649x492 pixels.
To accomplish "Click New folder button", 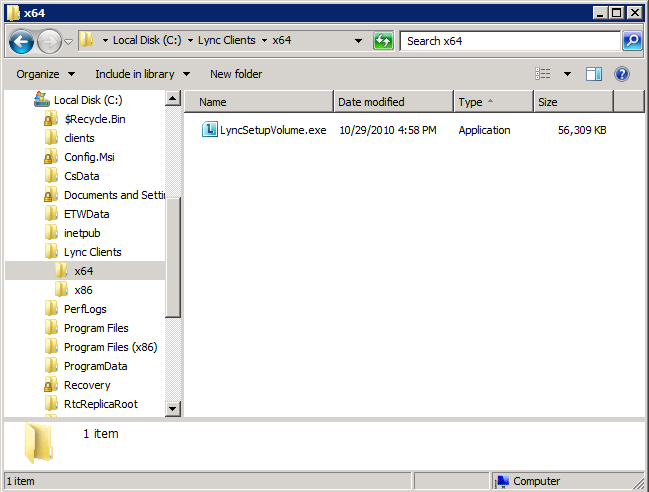I will [x=236, y=74].
